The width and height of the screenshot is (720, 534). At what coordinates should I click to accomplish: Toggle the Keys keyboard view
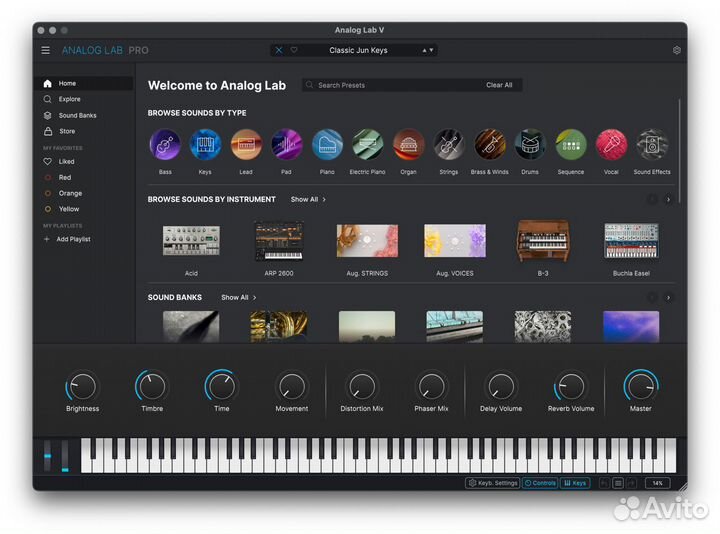click(575, 483)
